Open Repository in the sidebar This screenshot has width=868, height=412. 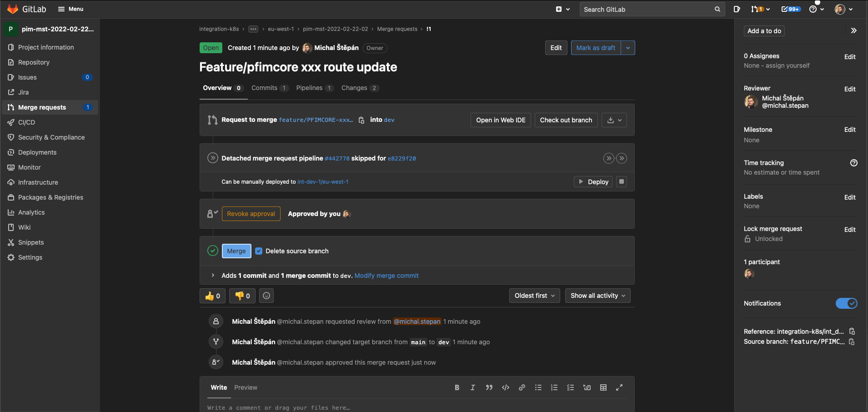(x=50, y=62)
